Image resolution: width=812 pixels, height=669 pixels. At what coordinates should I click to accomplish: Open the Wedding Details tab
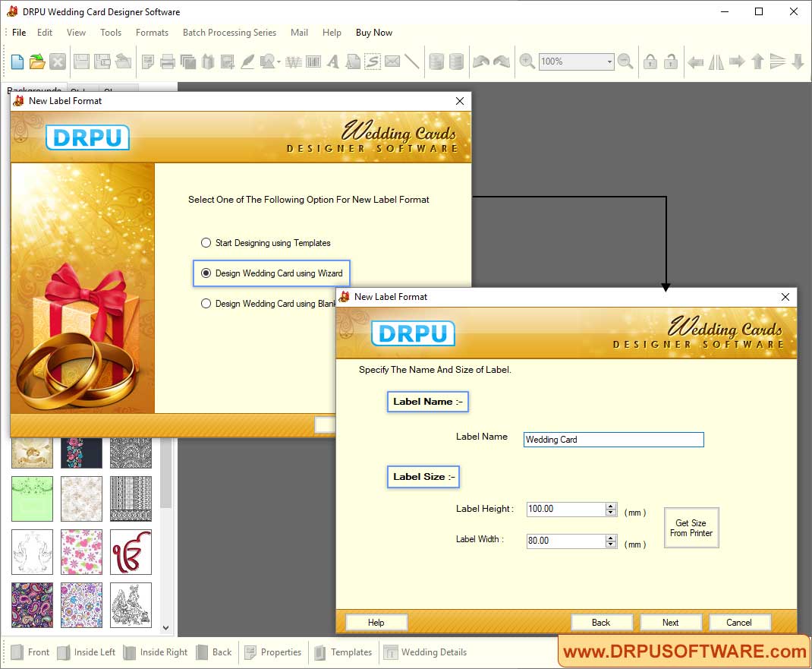(425, 652)
